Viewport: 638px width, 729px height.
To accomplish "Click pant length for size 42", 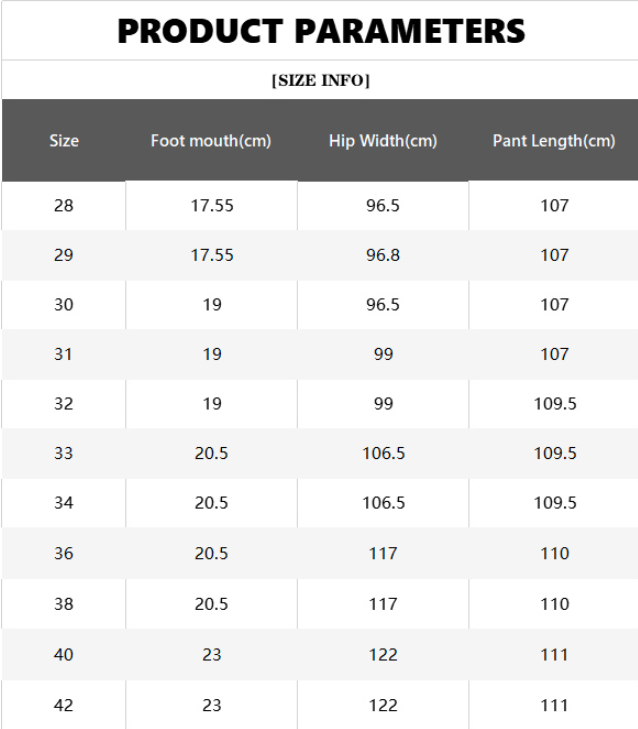I will pos(555,705).
